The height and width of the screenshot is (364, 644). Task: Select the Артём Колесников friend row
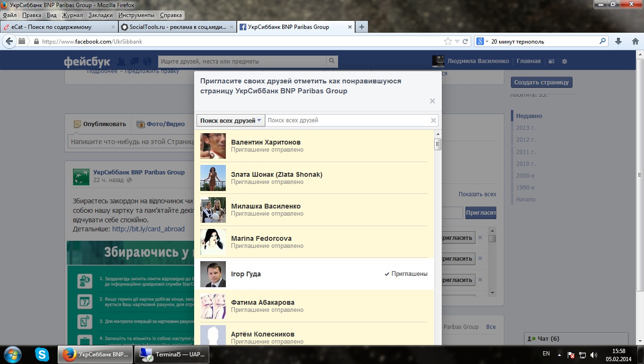tap(314, 334)
